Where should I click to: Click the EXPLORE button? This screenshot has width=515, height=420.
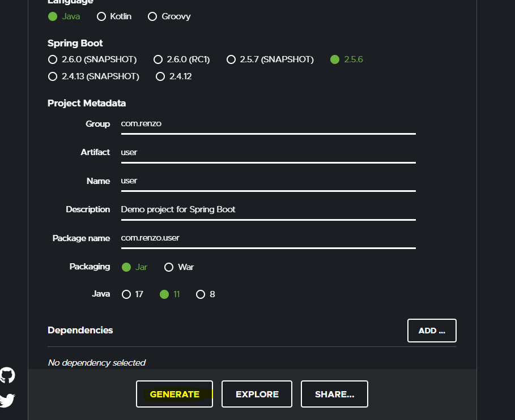click(x=257, y=394)
